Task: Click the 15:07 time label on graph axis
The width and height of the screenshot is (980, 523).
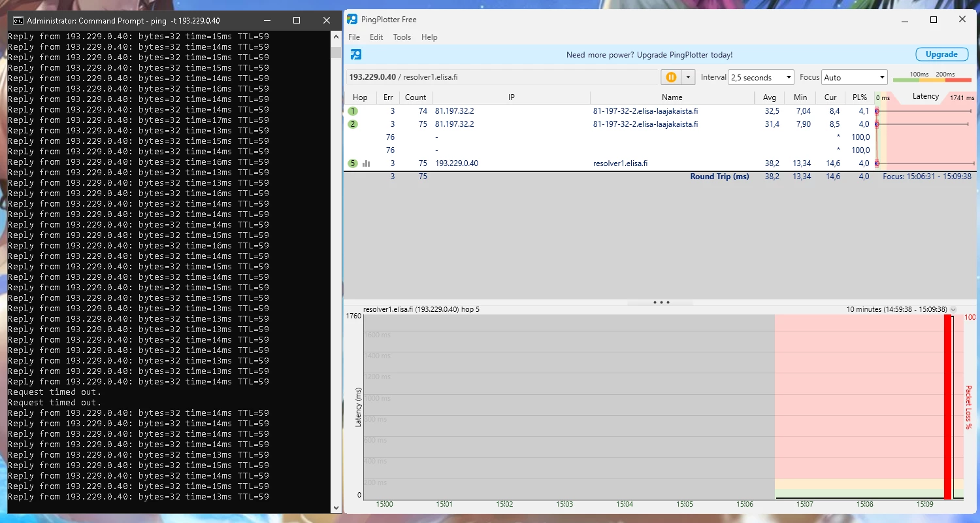Action: pos(805,504)
